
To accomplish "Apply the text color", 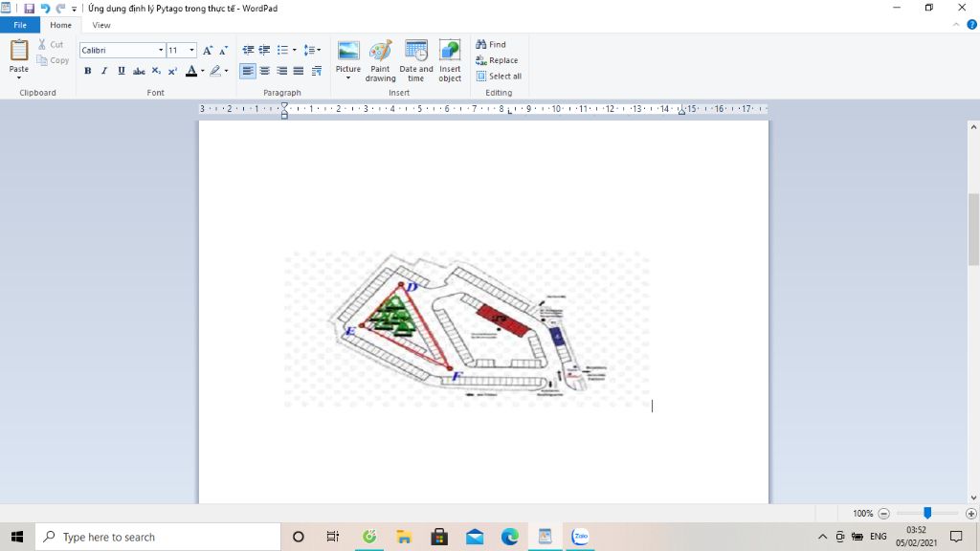I will [x=191, y=71].
